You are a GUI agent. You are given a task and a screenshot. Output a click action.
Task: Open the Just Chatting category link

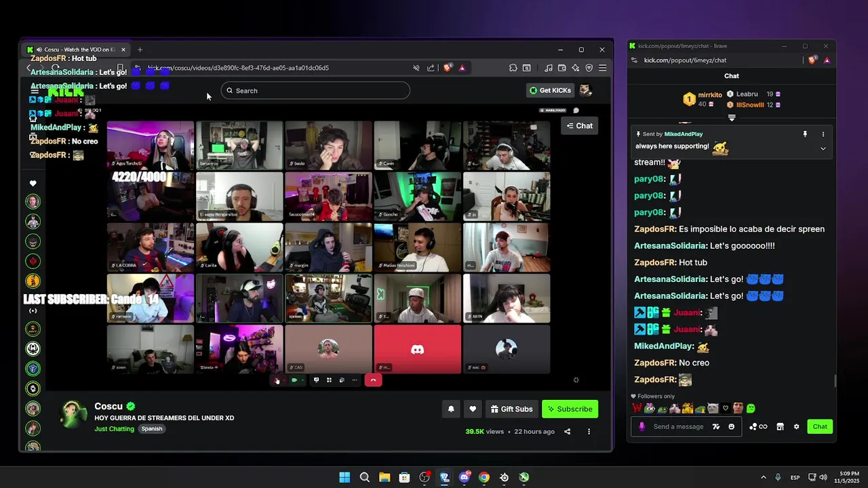coord(114,429)
